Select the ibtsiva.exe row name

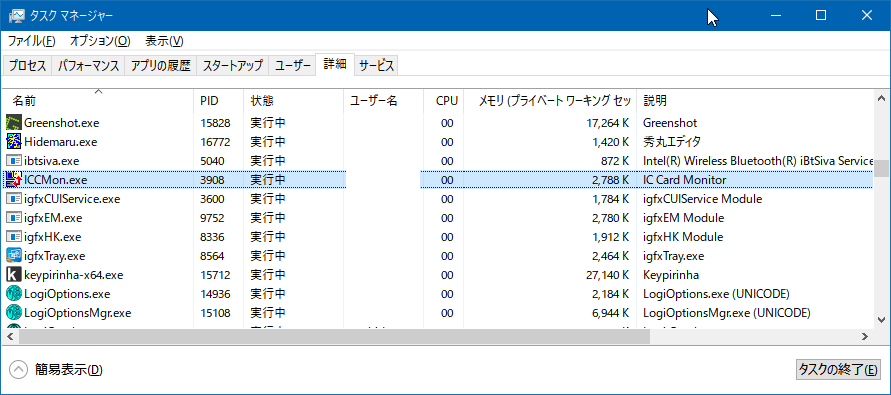[x=51, y=160]
